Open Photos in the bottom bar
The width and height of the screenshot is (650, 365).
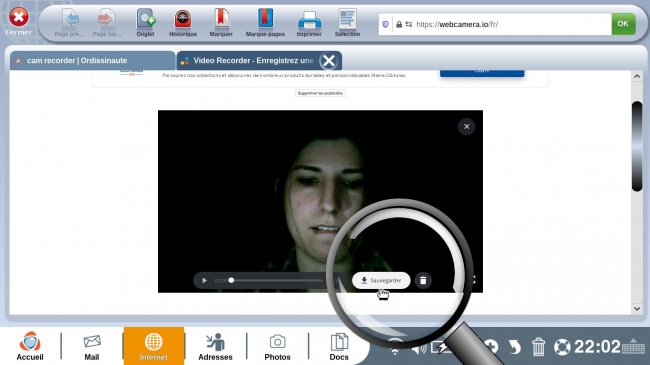click(x=277, y=346)
